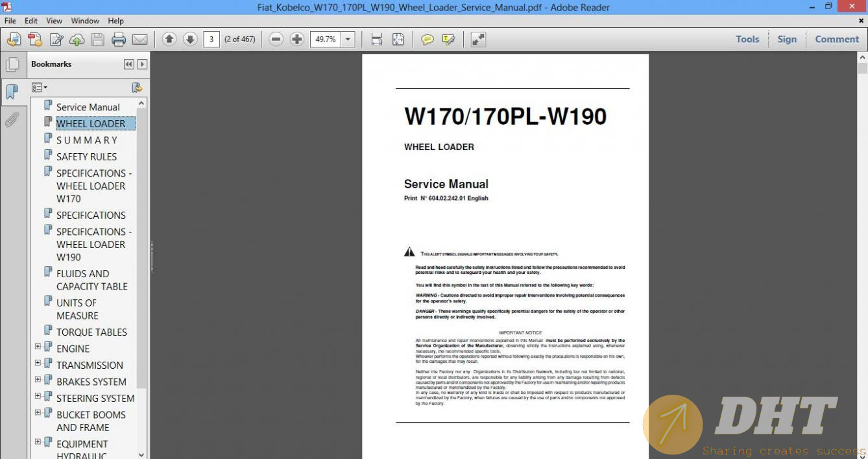Viewport: 868px width, 459px height.
Task: Open SPECIFICATIONS - WHEEL LOADER W170 bookmark
Action: [94, 186]
